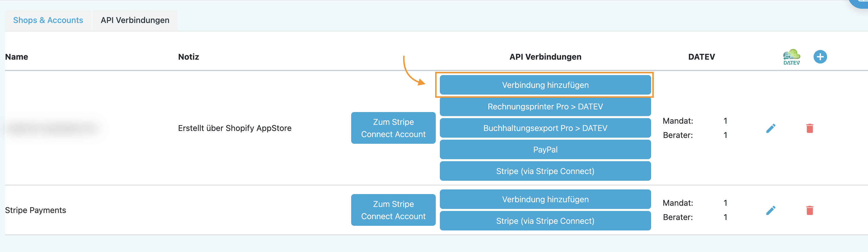This screenshot has width=868, height=252.
Task: Click the DATEV cloud icon
Action: click(791, 57)
